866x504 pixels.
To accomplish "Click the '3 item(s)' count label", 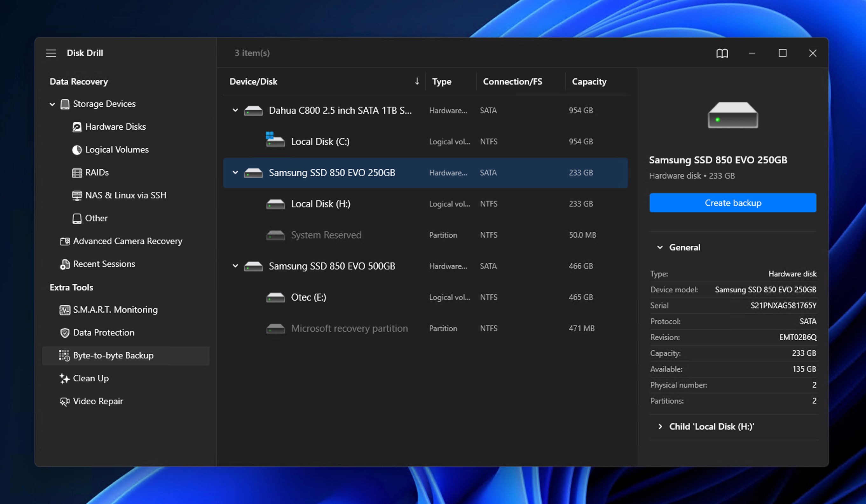I will point(252,53).
